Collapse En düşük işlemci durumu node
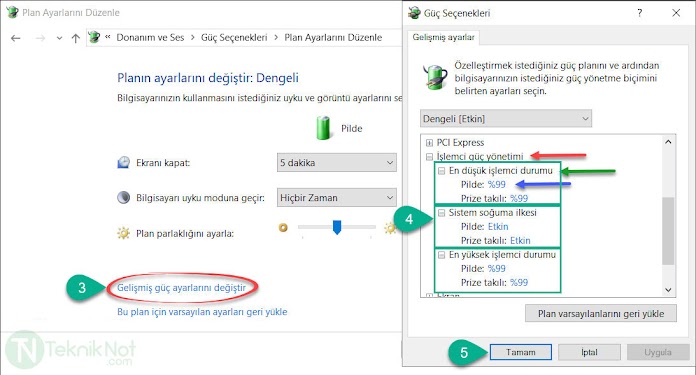The height and width of the screenshot is (375, 696). (442, 171)
